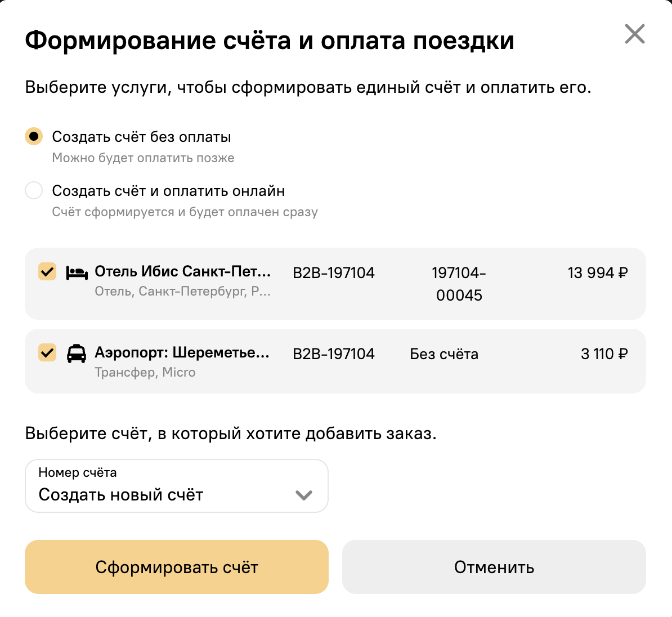
Task: Uncheck the Отель Ибис Санкт-Петербург checkbox
Action: pyautogui.click(x=47, y=271)
